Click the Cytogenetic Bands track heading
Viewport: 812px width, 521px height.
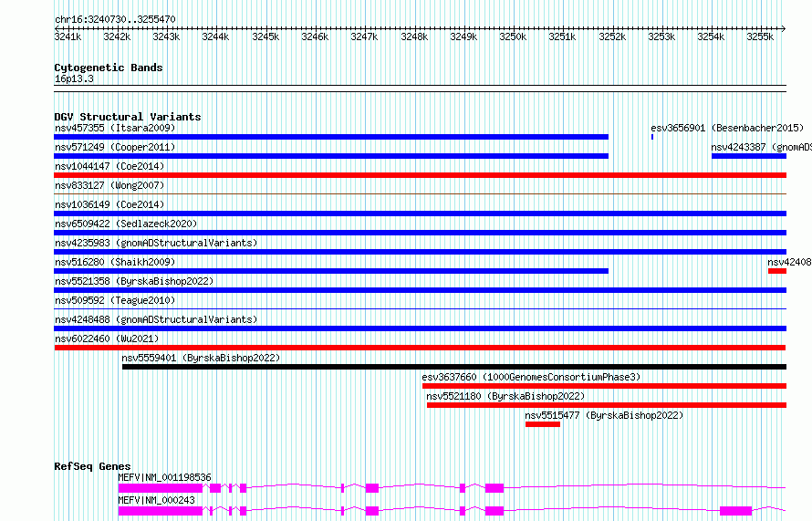click(109, 68)
